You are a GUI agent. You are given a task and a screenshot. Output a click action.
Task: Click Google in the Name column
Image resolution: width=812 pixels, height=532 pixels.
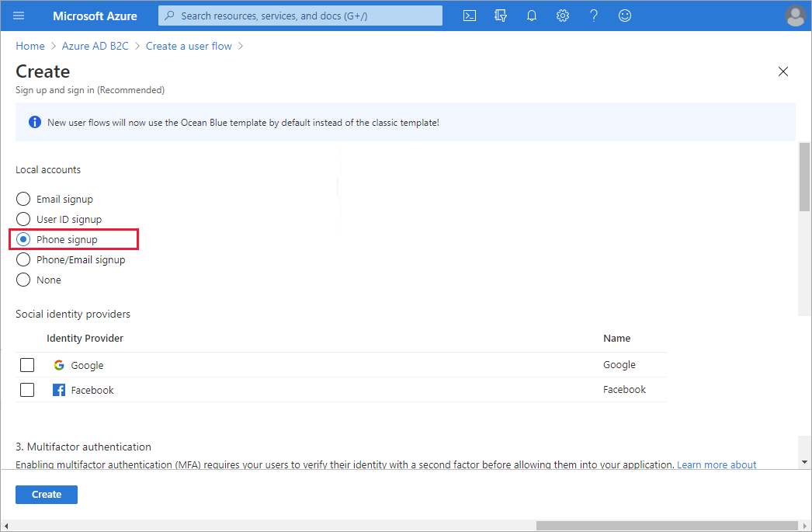619,365
